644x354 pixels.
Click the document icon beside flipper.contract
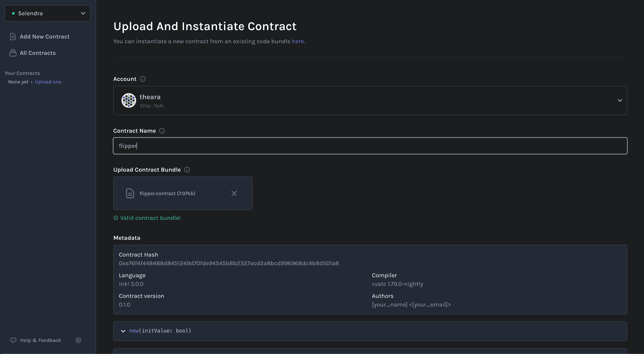tap(130, 193)
